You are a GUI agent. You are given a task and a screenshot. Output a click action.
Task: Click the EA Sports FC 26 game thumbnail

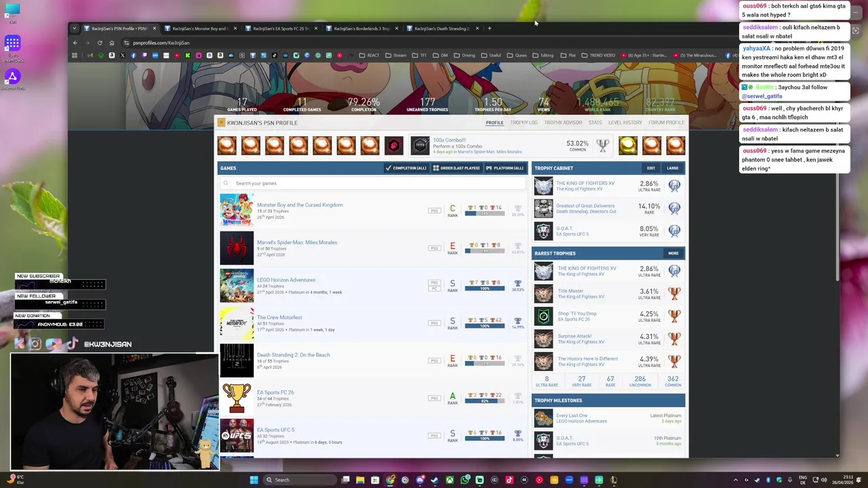pyautogui.click(x=237, y=398)
